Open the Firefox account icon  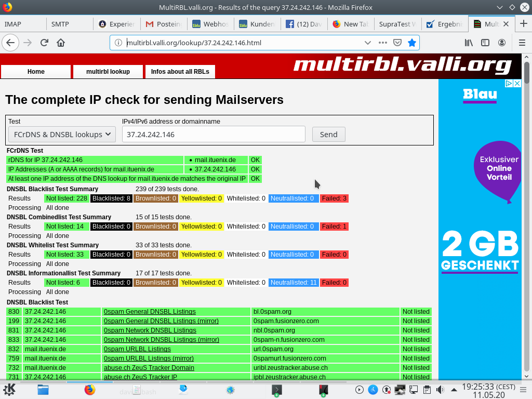502,43
